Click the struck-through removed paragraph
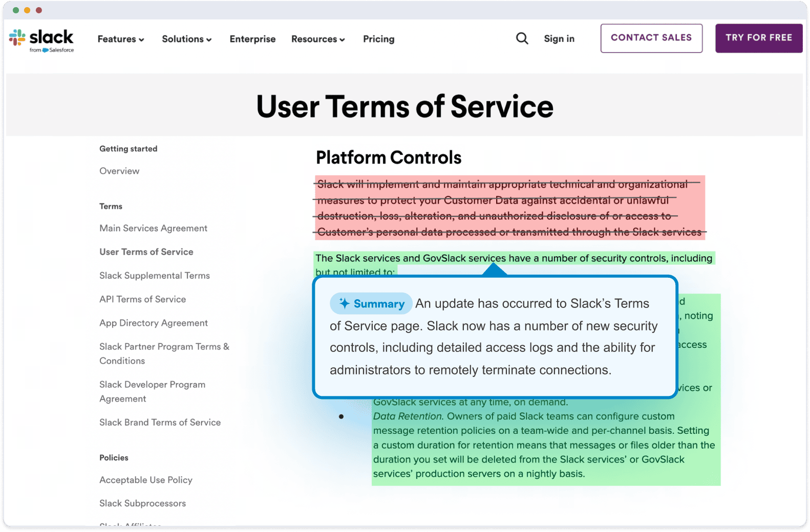The image size is (810, 532). coord(509,208)
